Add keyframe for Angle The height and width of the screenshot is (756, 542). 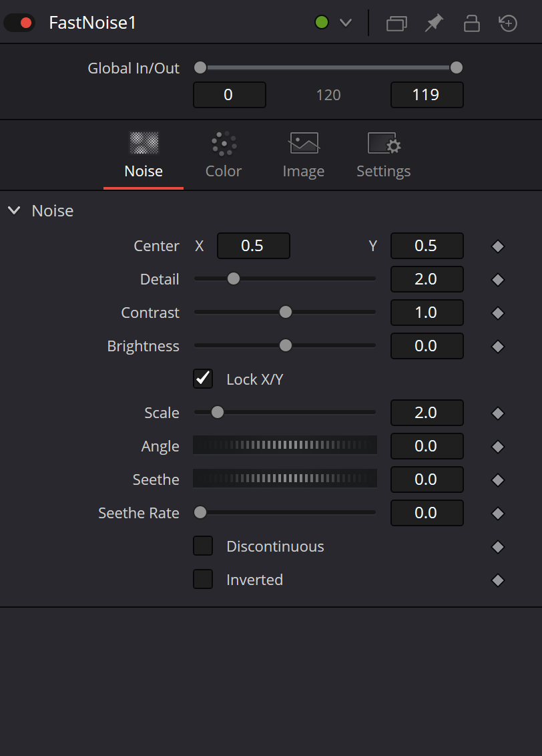(x=498, y=447)
